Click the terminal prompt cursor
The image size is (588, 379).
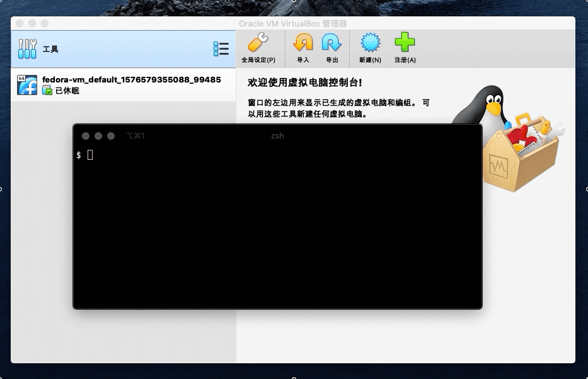90,155
